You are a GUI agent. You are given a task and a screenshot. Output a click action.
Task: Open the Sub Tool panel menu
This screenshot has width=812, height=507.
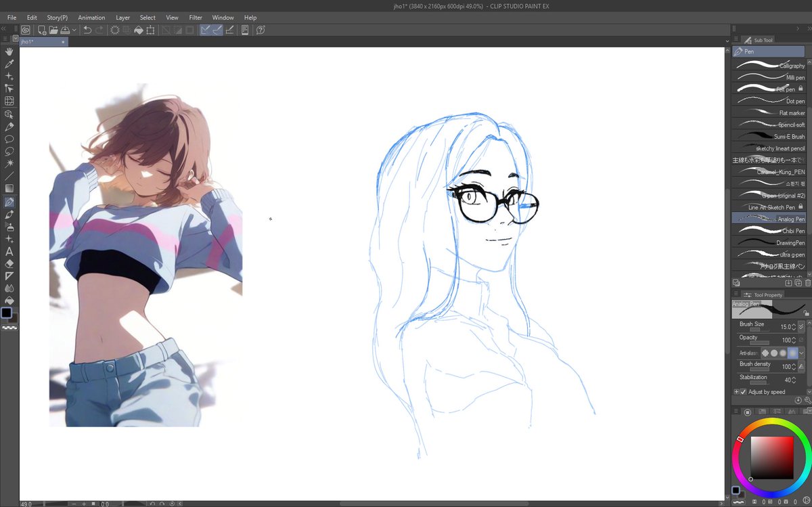pos(736,40)
